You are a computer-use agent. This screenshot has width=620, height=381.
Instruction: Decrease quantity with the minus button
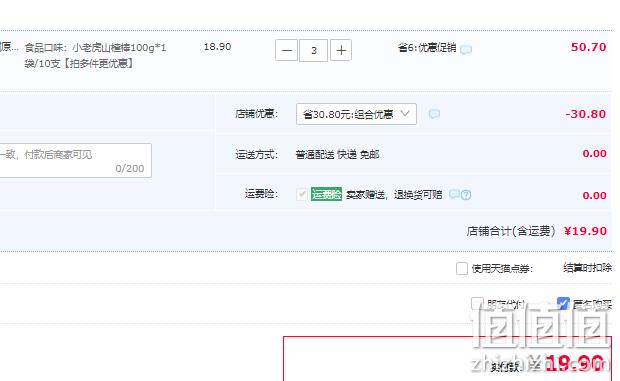click(286, 51)
